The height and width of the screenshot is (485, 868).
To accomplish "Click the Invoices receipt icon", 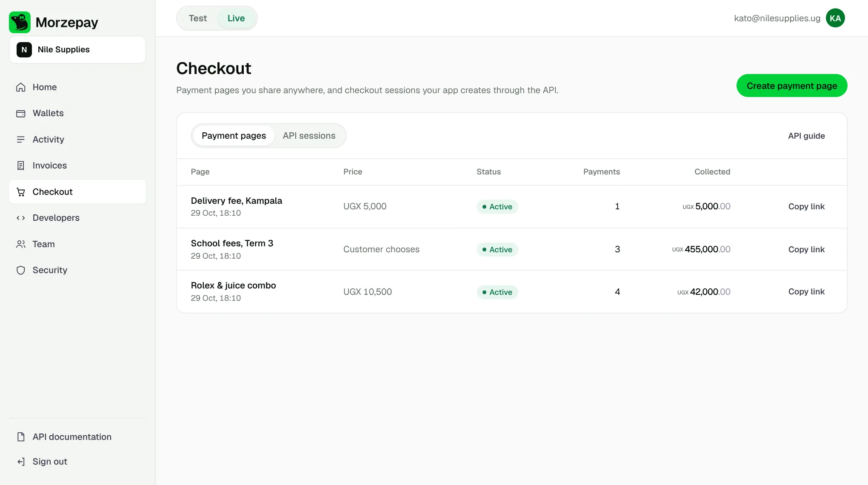I will tap(21, 165).
